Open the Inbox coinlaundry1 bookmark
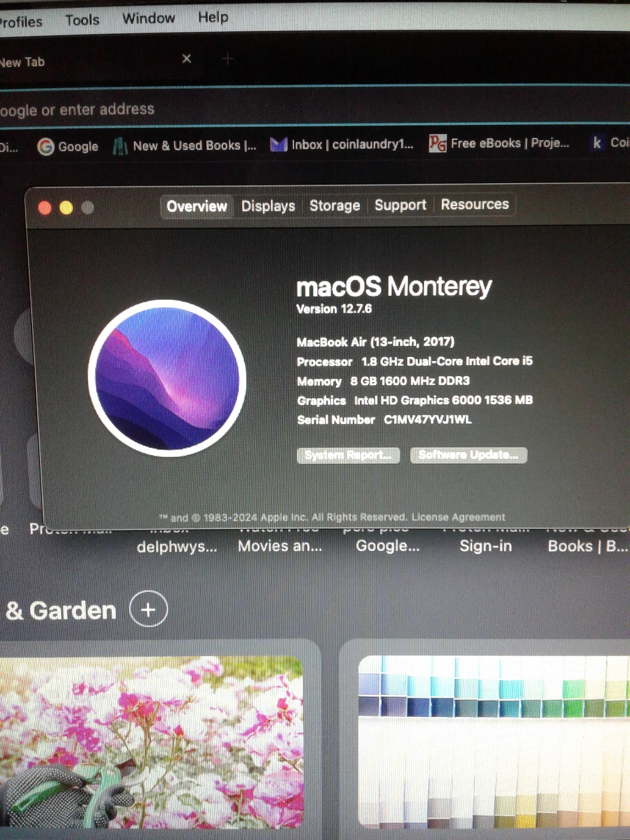 342,144
